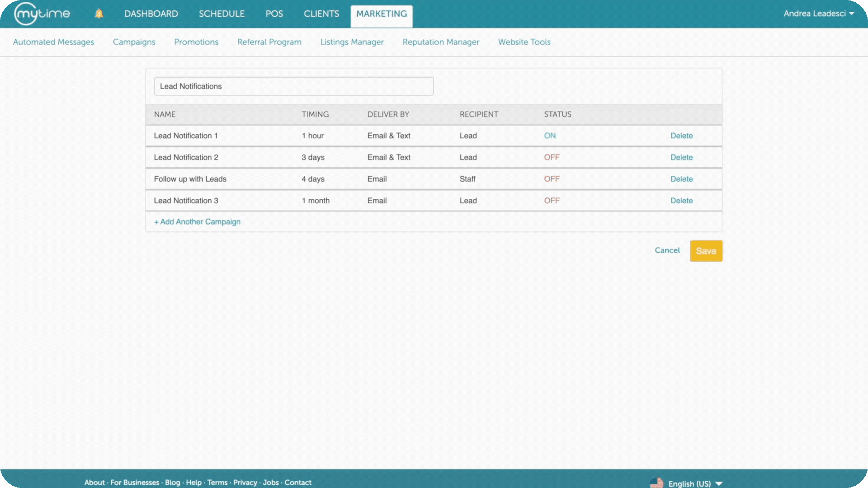This screenshot has width=868, height=488.
Task: Click the '4 days' timing cell
Action: pos(313,179)
